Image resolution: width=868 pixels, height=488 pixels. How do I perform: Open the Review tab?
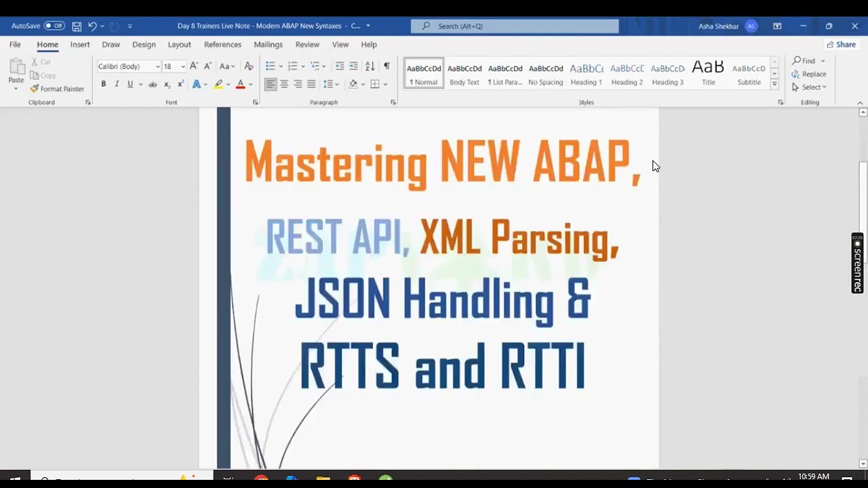pyautogui.click(x=307, y=44)
